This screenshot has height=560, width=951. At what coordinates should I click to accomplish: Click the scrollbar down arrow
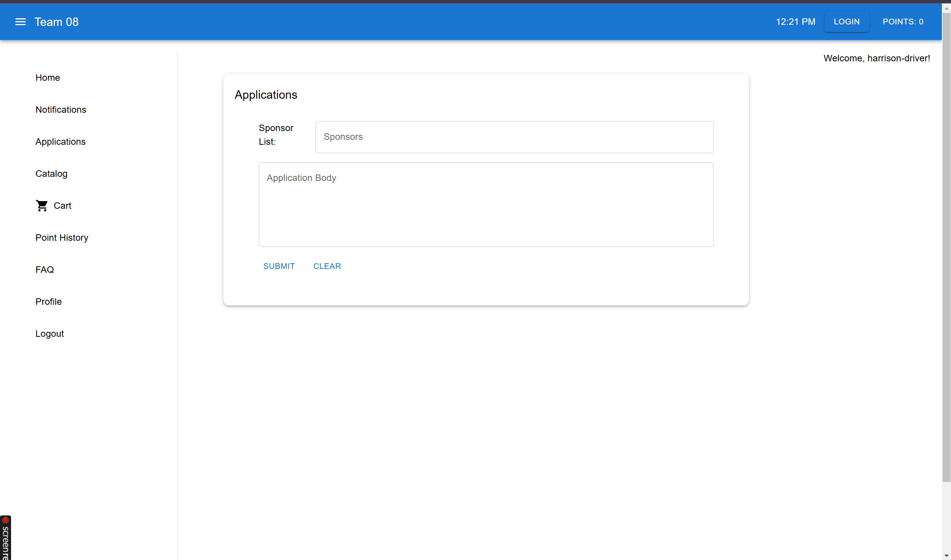(x=946, y=556)
